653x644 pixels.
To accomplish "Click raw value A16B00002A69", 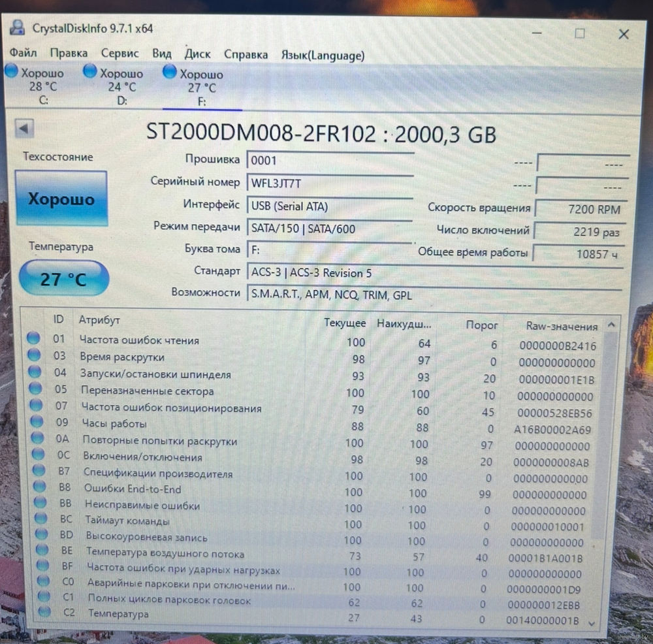I will [552, 430].
